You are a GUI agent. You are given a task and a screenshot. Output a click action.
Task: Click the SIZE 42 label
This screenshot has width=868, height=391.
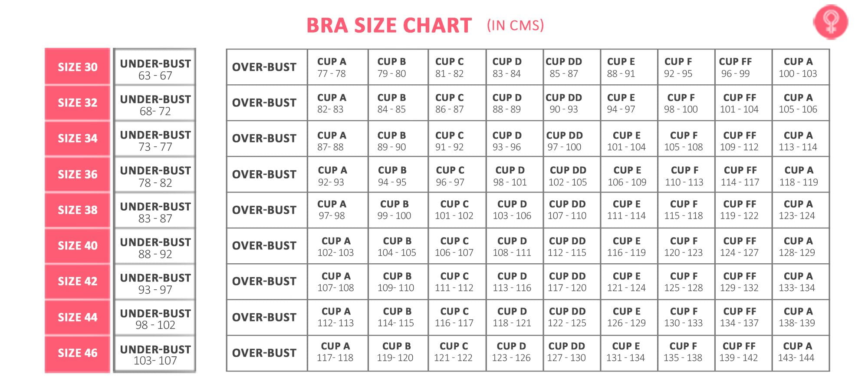78,281
